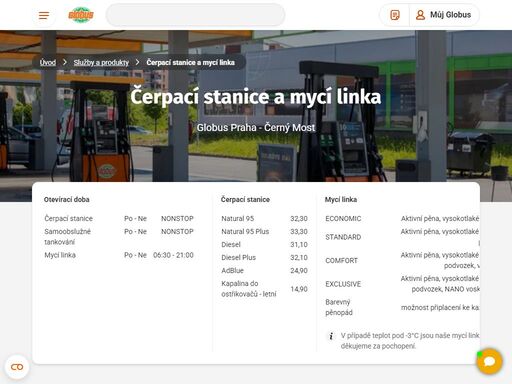Open the hamburger menu icon
This screenshot has height=384, width=512.
pos(44,15)
